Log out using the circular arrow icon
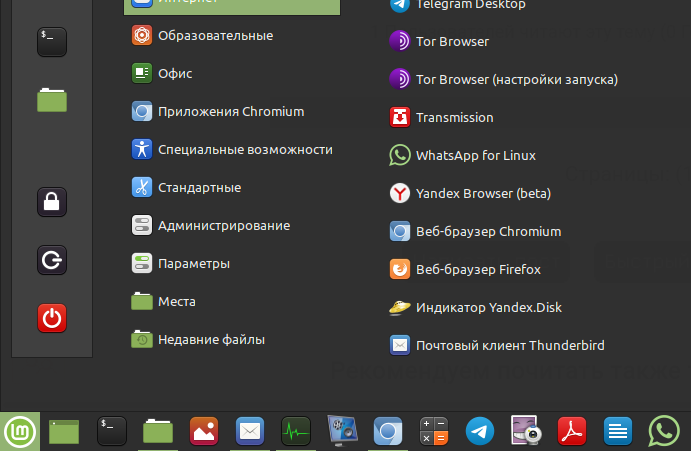The width and height of the screenshot is (691, 451). coord(52,260)
